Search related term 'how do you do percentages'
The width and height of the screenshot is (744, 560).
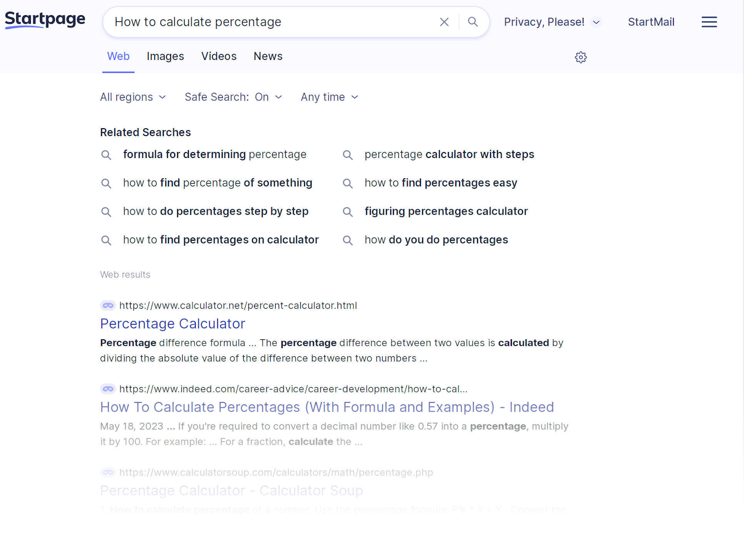436,240
